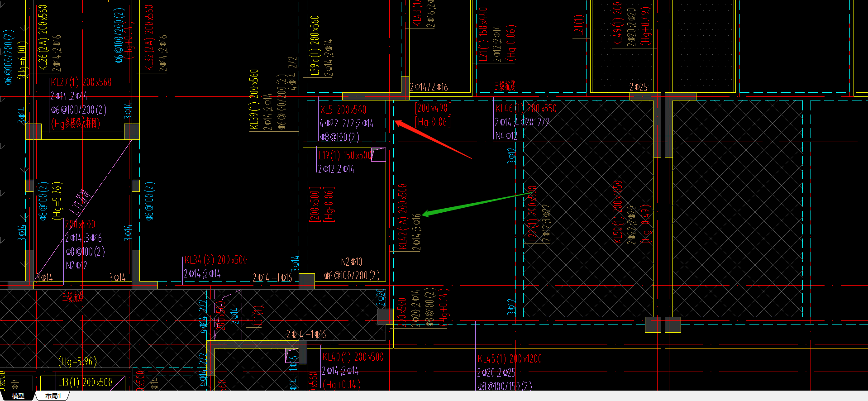Image resolution: width=868 pixels, height=401 pixels.
Task: Select the 2Φ14;2Φ14 text under KL27(1)
Action: click(69, 96)
